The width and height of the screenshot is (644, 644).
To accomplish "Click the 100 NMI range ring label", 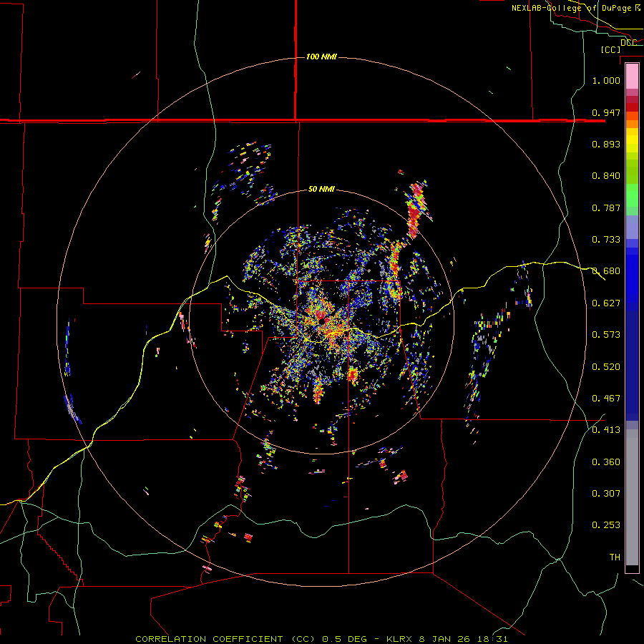I will pos(321,57).
